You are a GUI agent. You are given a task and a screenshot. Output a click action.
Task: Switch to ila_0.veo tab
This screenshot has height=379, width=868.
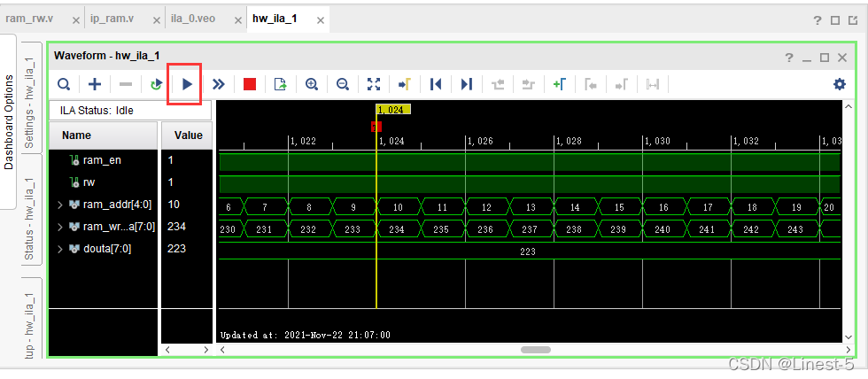click(x=193, y=19)
